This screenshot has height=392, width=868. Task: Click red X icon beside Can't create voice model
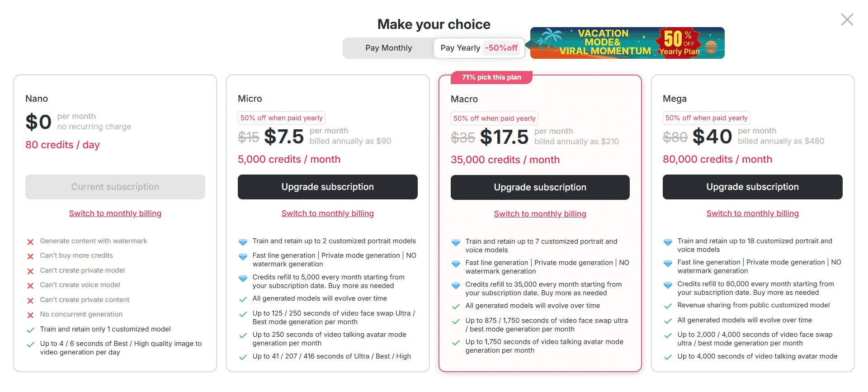click(30, 286)
